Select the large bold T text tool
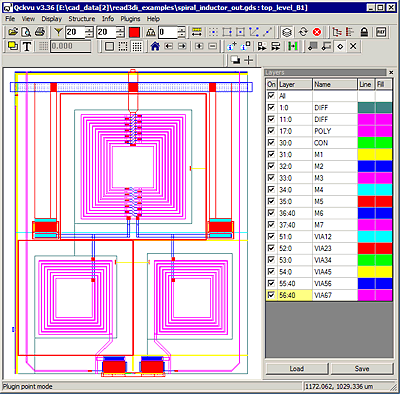400x394 pixels. [27, 46]
